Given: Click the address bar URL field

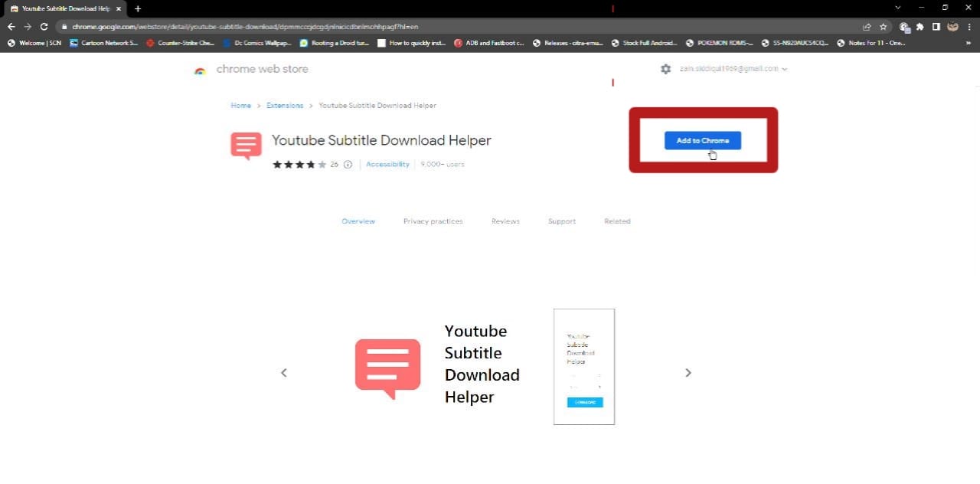Looking at the screenshot, I should click(459, 26).
